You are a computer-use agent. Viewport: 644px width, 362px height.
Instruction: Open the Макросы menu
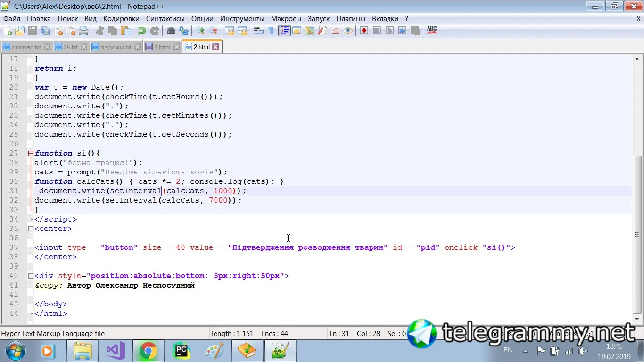coord(286,19)
